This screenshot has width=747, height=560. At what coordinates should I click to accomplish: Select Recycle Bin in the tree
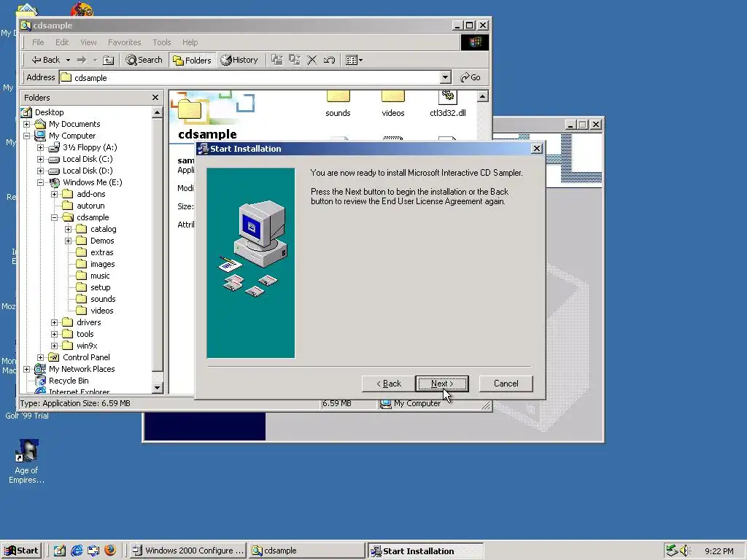click(x=69, y=381)
